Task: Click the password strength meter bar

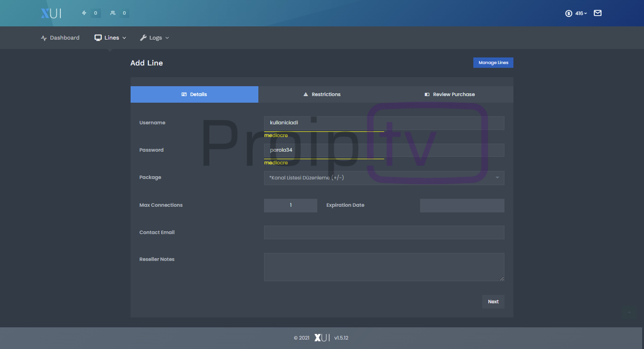Action: pyautogui.click(x=324, y=159)
